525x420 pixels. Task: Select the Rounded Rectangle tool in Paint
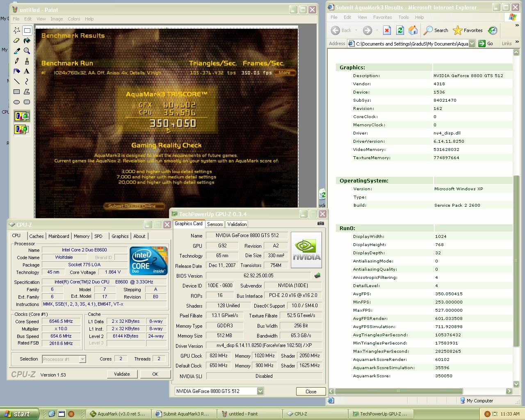(27, 102)
